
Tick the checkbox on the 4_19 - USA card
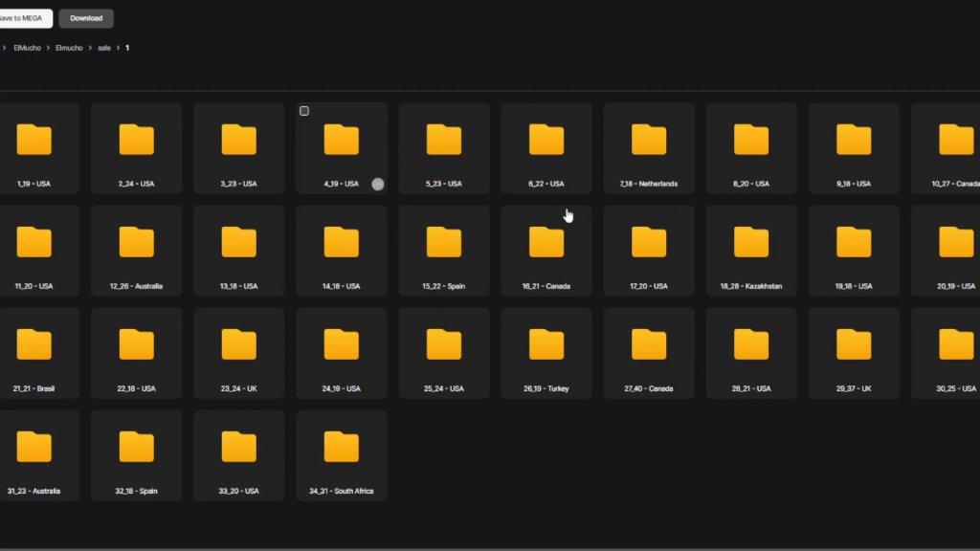tap(304, 111)
